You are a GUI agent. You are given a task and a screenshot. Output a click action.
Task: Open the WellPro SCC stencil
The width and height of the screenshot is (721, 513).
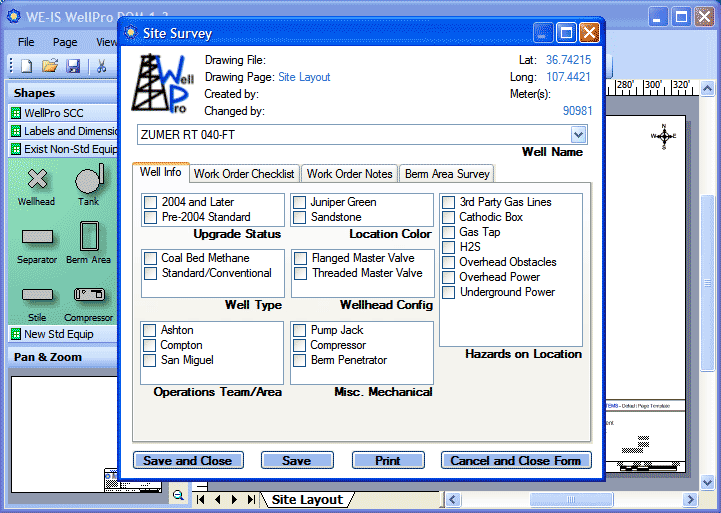coord(63,113)
